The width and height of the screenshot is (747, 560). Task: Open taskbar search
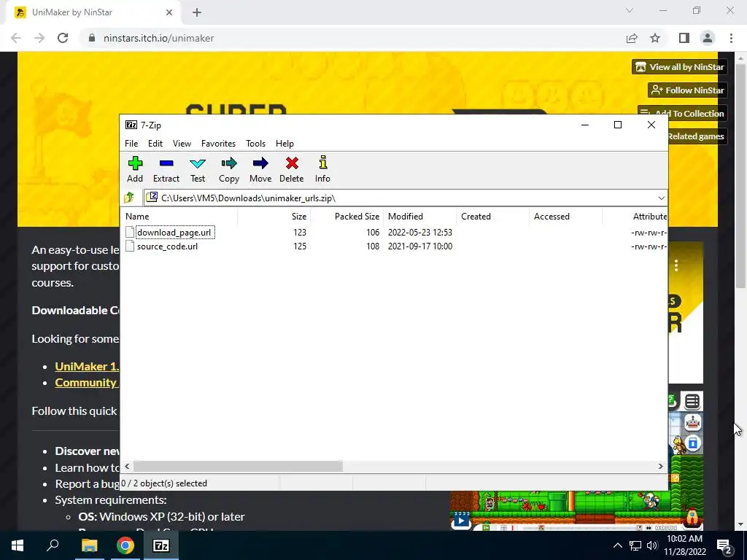click(53, 545)
